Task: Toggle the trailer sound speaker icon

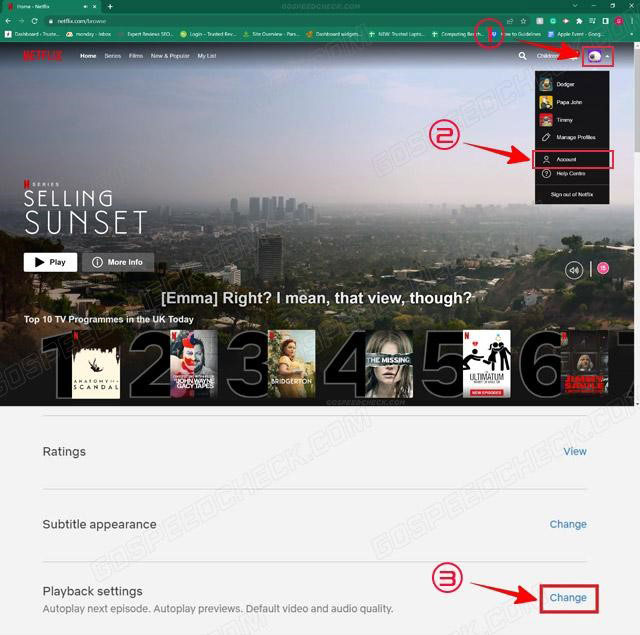Action: 574,270
